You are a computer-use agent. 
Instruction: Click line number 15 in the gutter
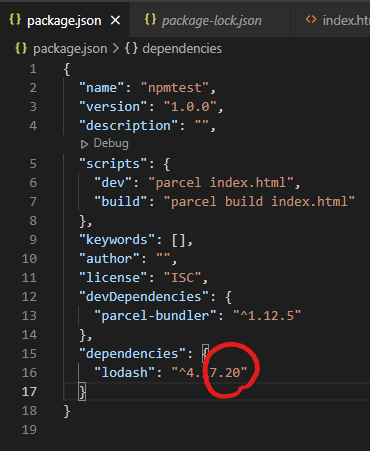(x=29, y=354)
